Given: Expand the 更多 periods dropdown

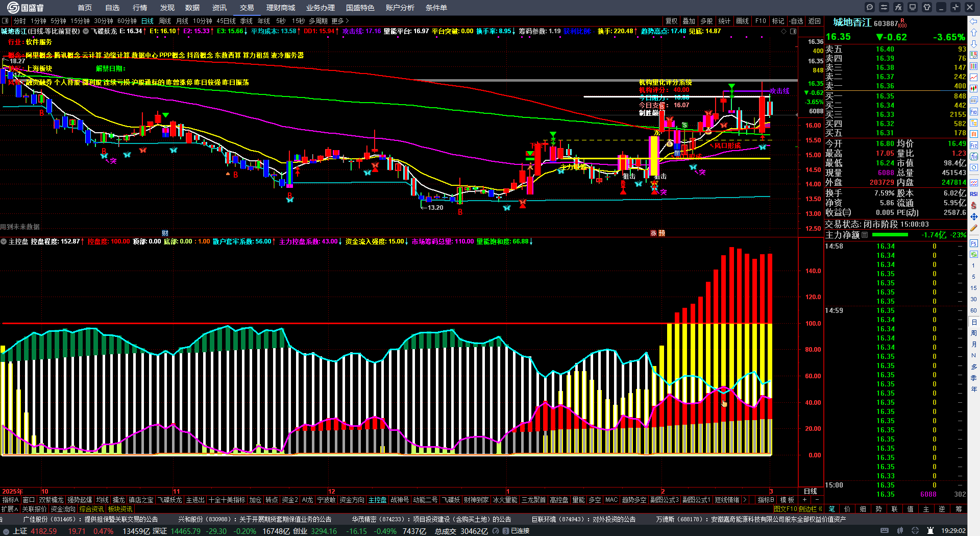Looking at the screenshot, I should (340, 21).
